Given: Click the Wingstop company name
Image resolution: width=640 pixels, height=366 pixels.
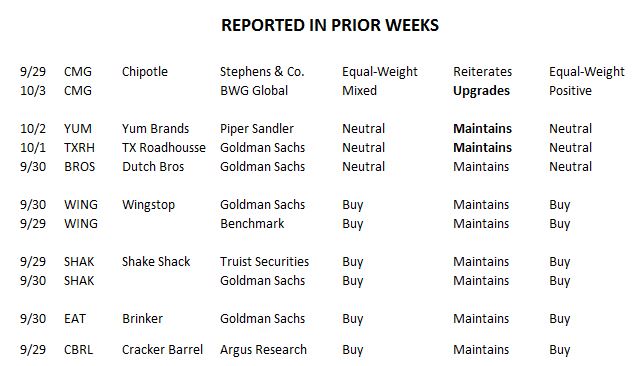Looking at the screenshot, I should [x=148, y=205].
